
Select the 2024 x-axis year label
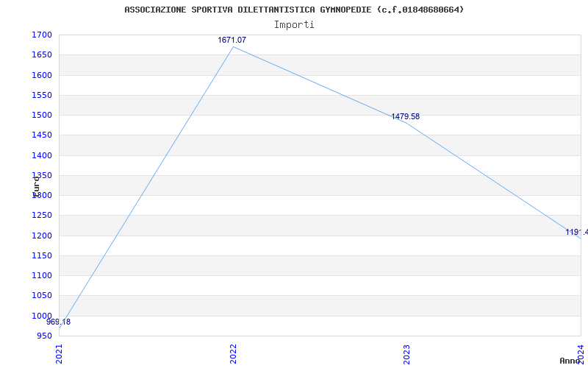coord(581,353)
